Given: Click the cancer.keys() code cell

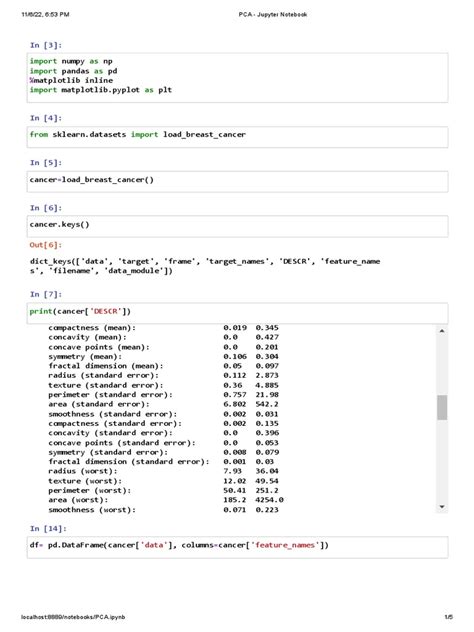Looking at the screenshot, I should coord(237,227).
